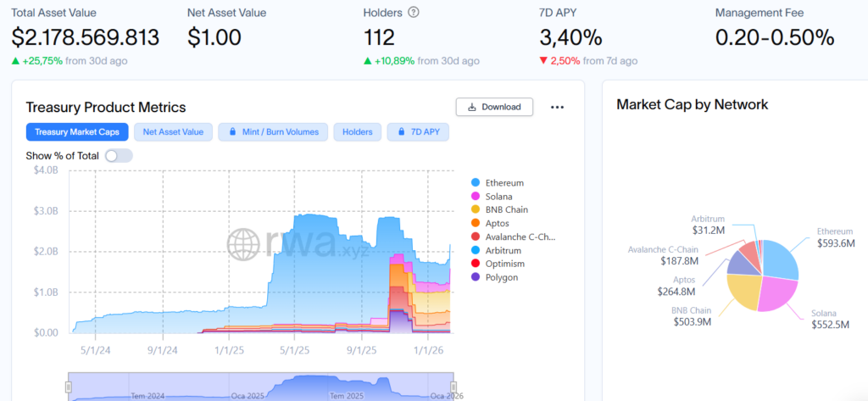
Task: Click the Download button
Action: (x=494, y=107)
